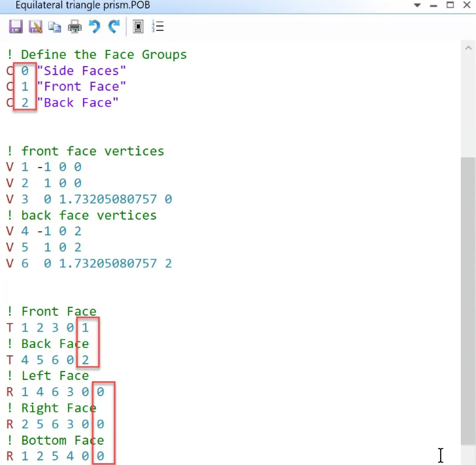Click the page view icon in toolbar
The width and height of the screenshot is (476, 465).
coord(138,27)
